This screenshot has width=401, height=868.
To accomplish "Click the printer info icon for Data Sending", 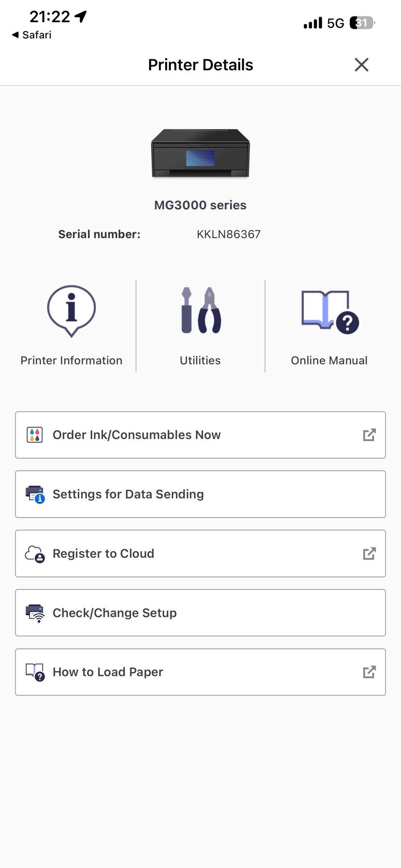I will click(35, 494).
